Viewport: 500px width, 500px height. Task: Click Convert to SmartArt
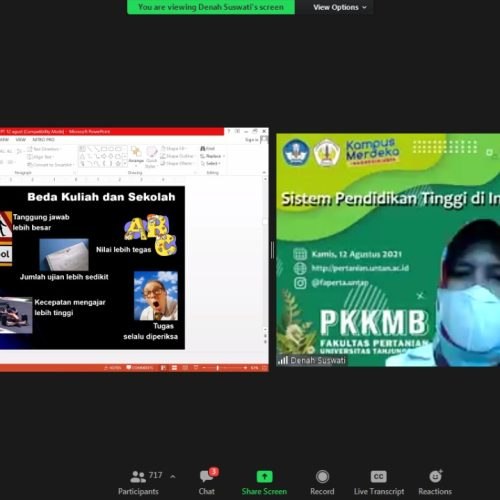(x=50, y=165)
